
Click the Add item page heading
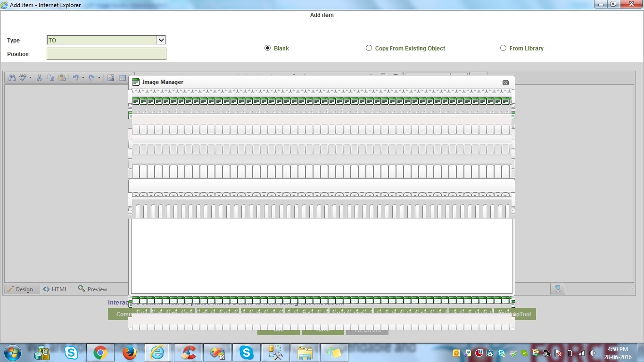click(x=322, y=15)
